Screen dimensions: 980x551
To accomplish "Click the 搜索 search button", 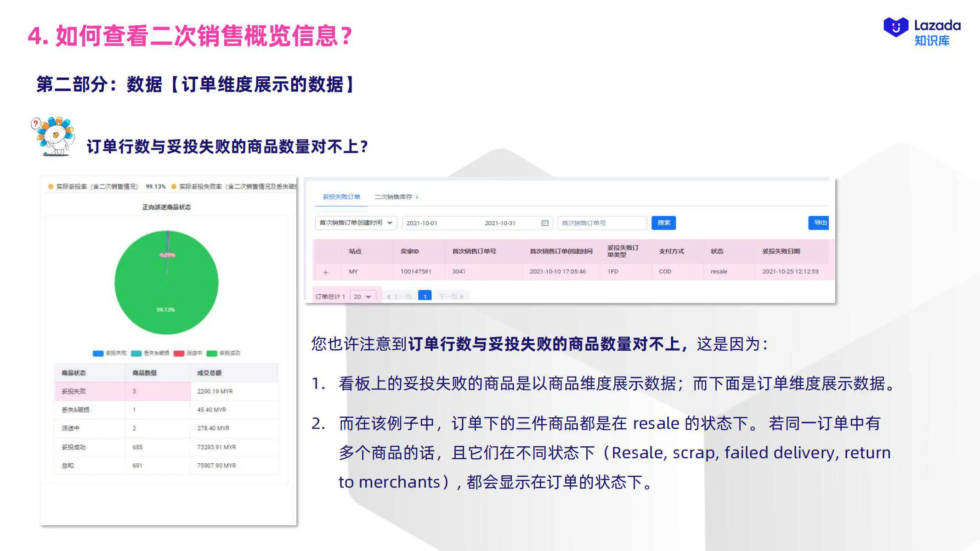I will pyautogui.click(x=663, y=223).
